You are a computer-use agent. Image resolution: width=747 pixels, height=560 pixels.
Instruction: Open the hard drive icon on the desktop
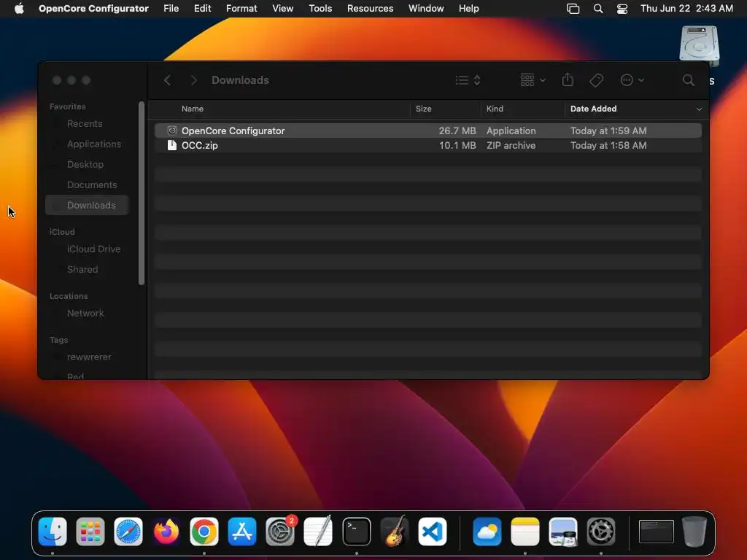(699, 46)
